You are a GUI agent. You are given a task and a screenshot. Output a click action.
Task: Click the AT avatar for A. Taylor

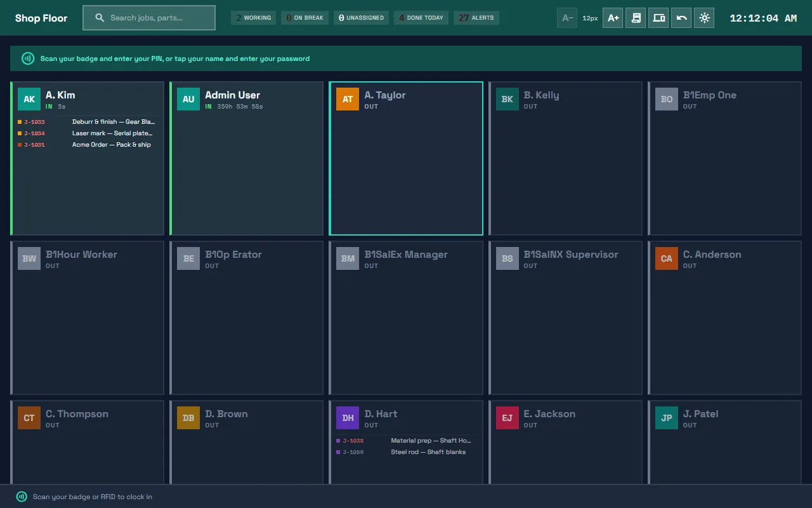coord(348,99)
